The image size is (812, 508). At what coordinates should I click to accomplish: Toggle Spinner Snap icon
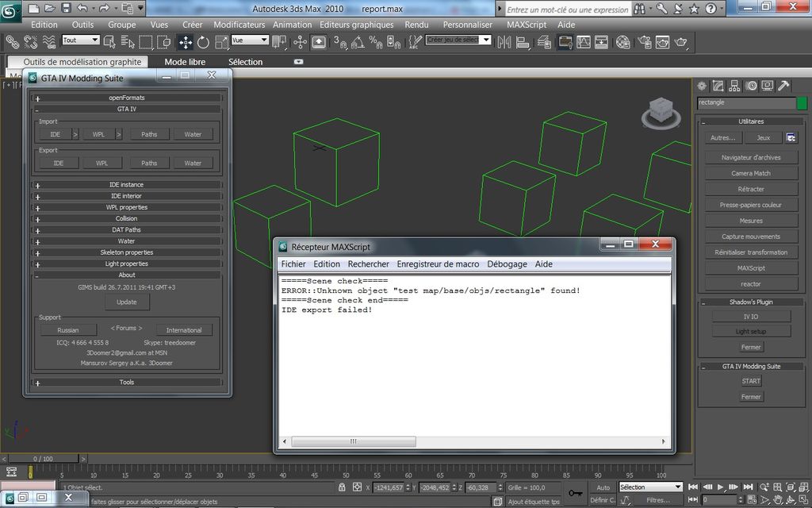point(393,42)
